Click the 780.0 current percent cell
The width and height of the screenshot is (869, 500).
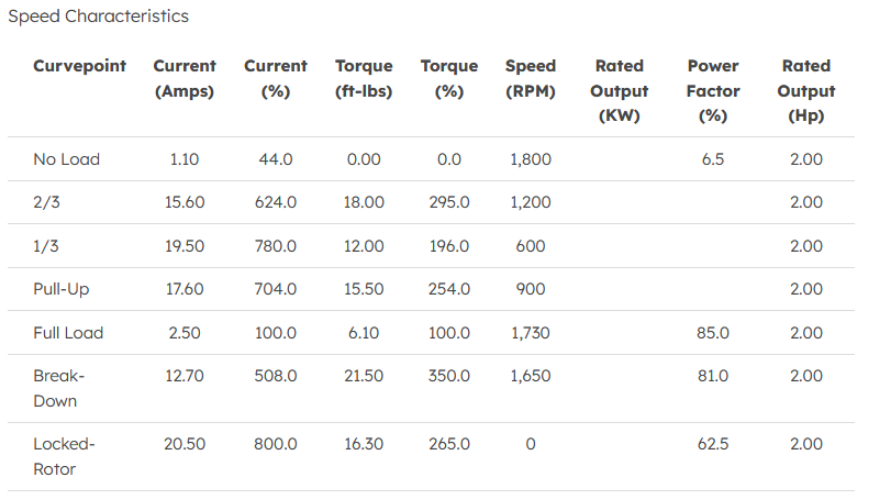tap(275, 246)
